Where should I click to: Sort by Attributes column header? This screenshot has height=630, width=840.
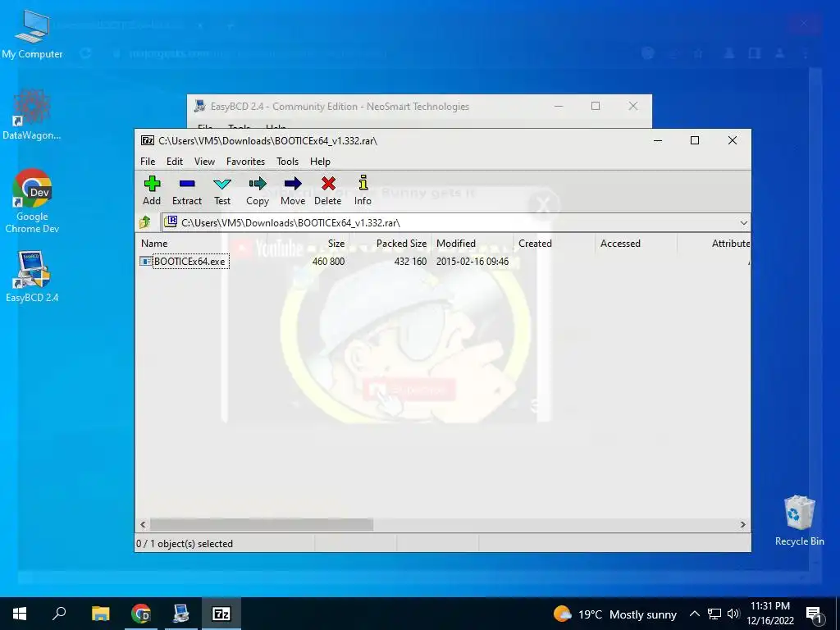pos(731,243)
